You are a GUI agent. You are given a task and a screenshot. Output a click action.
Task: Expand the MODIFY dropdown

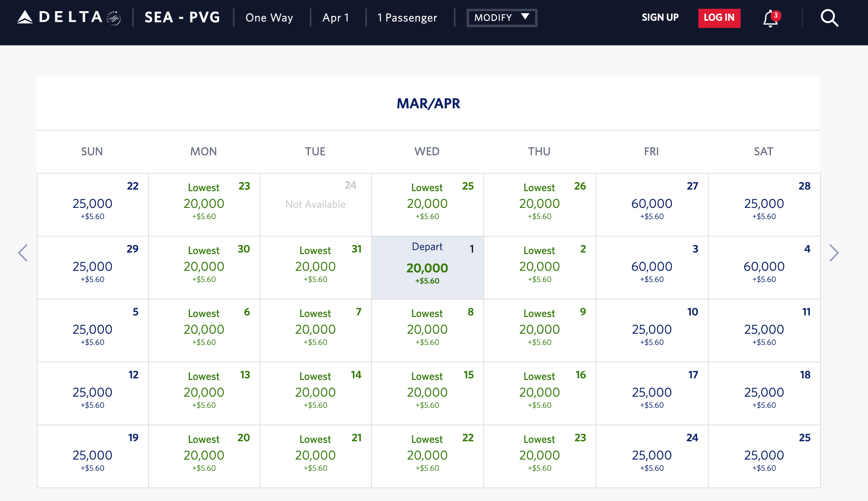pos(502,18)
